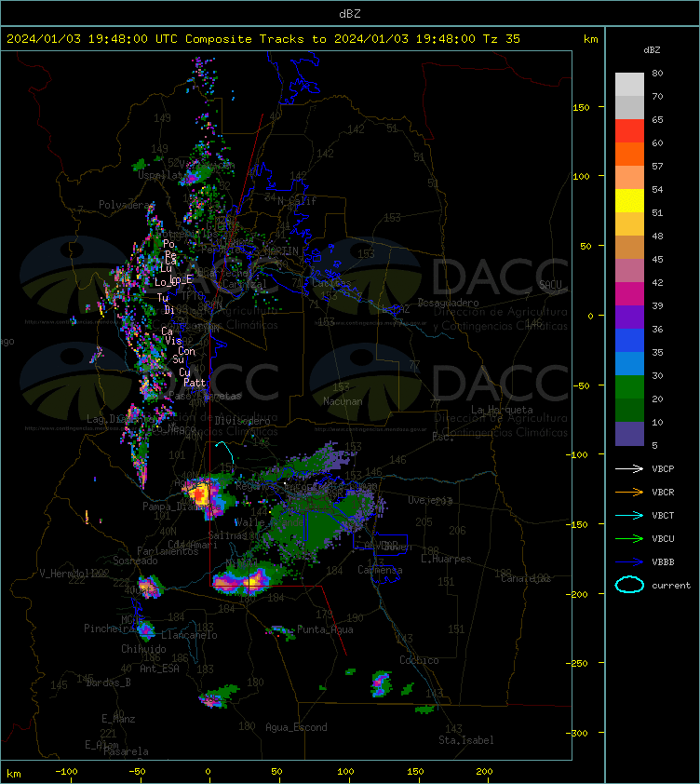Viewport: 700px width, 784px height.
Task: Click the -300 km tick on vertical axis
Action: [577, 733]
